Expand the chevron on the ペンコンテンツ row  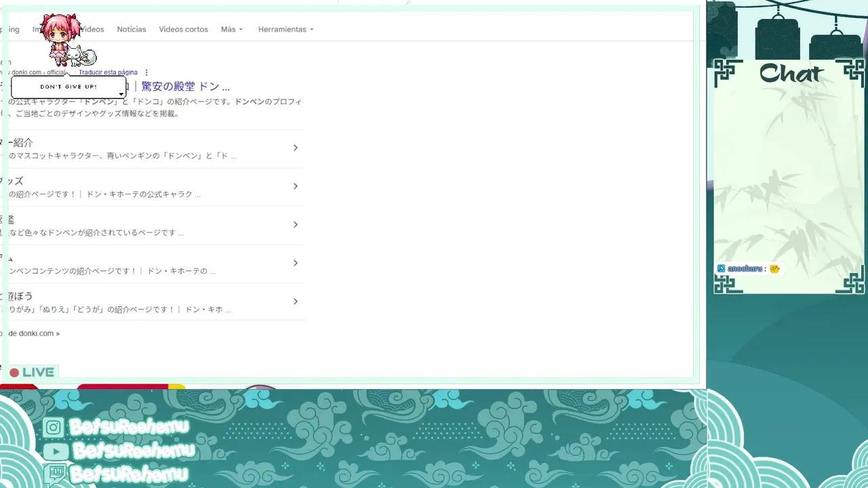point(295,263)
